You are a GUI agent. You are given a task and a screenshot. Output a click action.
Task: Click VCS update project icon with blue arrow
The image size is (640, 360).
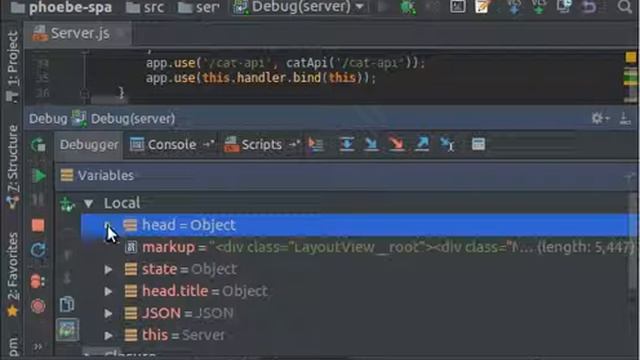(514, 7)
